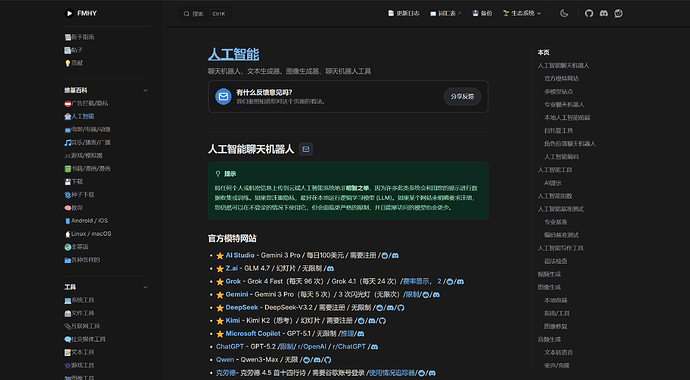
Task: Open 广告拦截/隐私 in the sidebar
Action: pyautogui.click(x=86, y=103)
